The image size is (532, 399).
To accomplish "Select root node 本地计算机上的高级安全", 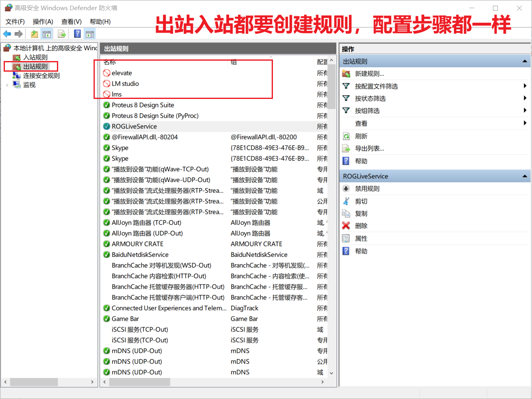I will (x=55, y=48).
